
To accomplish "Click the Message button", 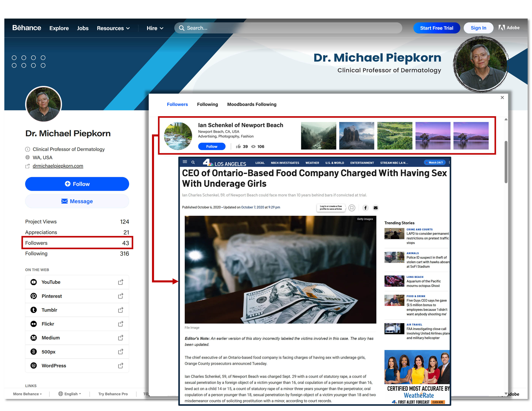I will click(77, 201).
